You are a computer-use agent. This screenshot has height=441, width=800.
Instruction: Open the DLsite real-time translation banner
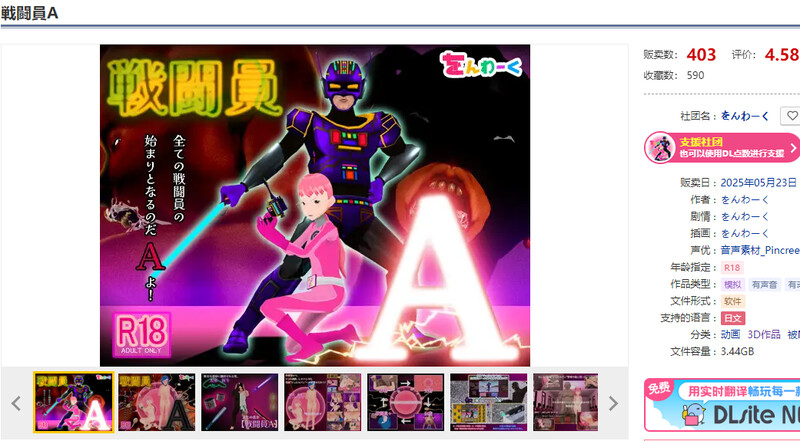coord(722,405)
